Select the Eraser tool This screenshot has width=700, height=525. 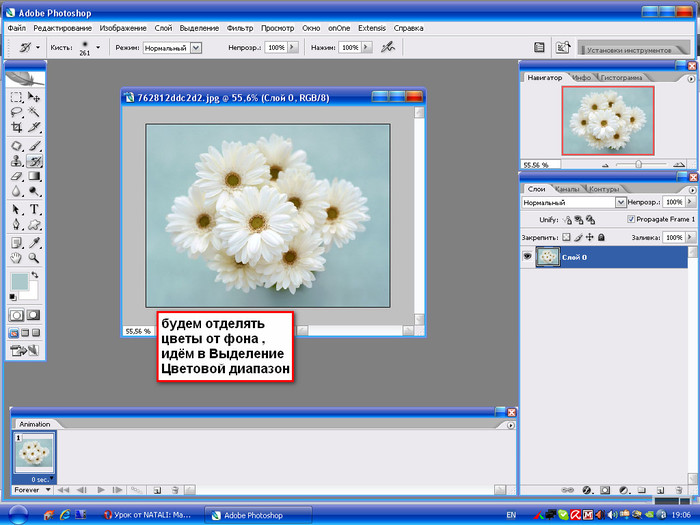pos(17,176)
